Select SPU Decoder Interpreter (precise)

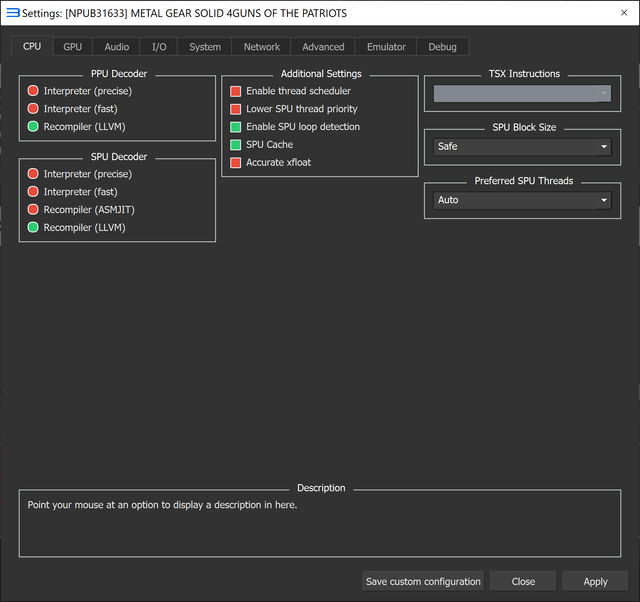(x=80, y=174)
